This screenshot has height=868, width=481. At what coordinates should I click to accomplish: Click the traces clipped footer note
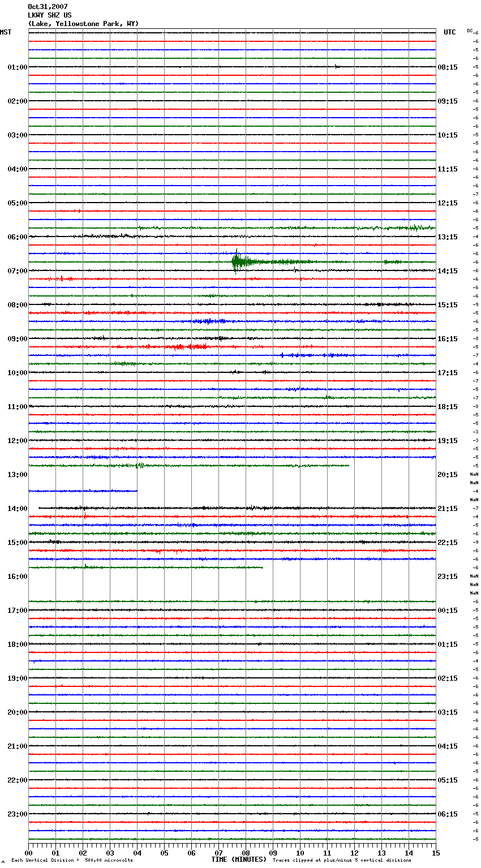(x=342, y=861)
